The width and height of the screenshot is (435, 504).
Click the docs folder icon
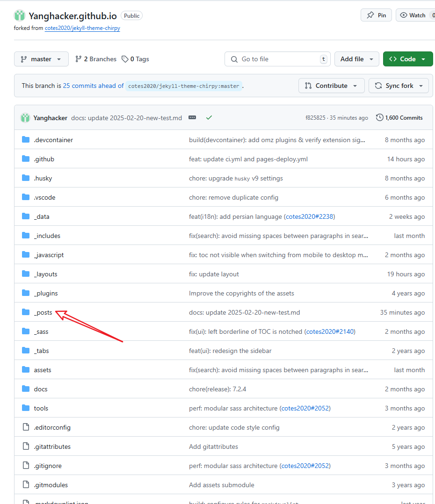click(x=26, y=389)
